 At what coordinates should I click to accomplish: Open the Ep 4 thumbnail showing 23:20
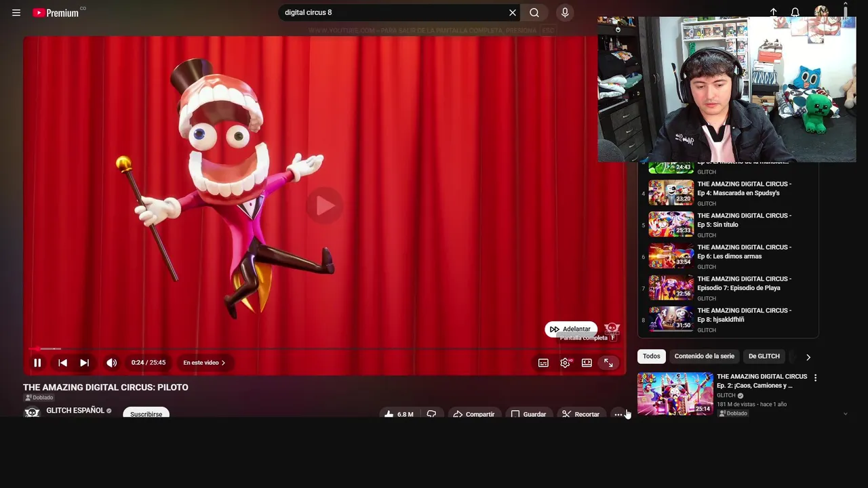click(x=671, y=192)
